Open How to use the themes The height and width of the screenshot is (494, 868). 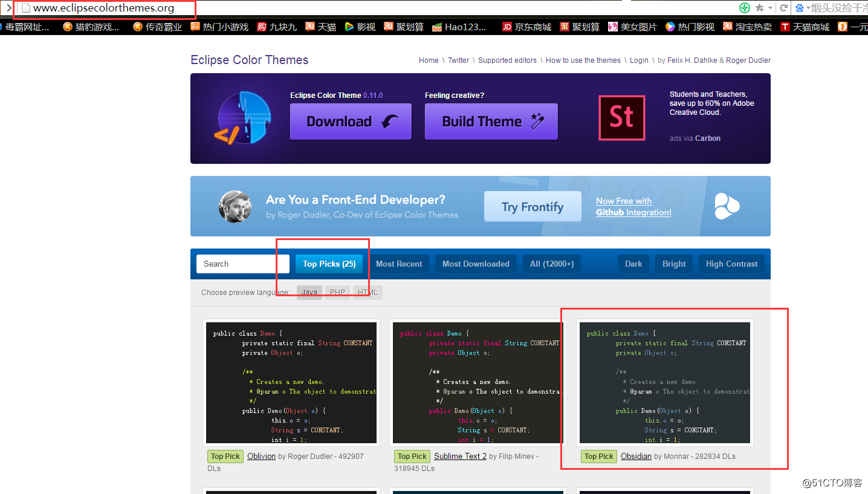[x=583, y=60]
